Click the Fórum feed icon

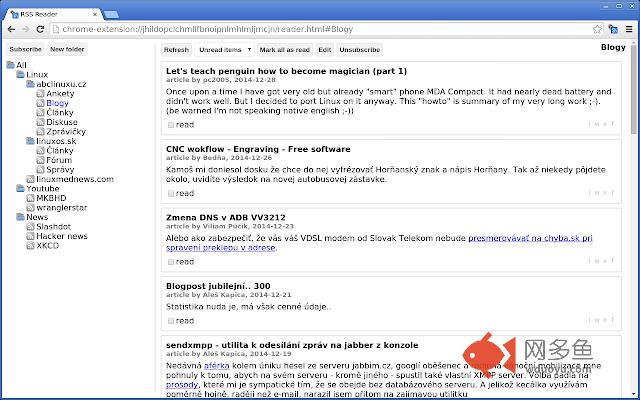tap(40, 160)
